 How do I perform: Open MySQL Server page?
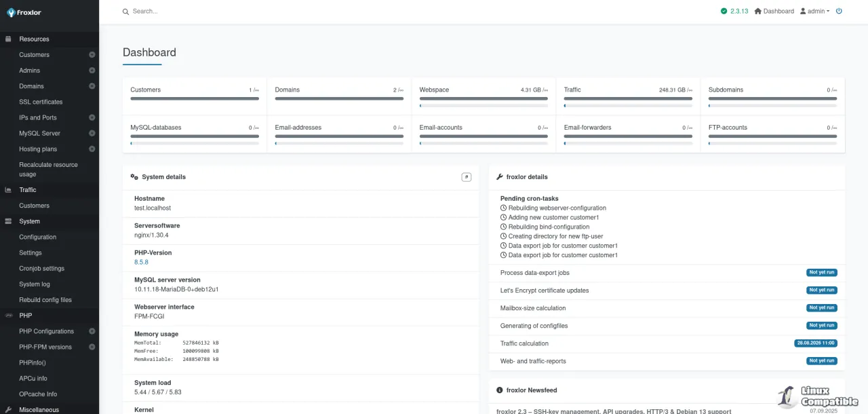pyautogui.click(x=39, y=133)
